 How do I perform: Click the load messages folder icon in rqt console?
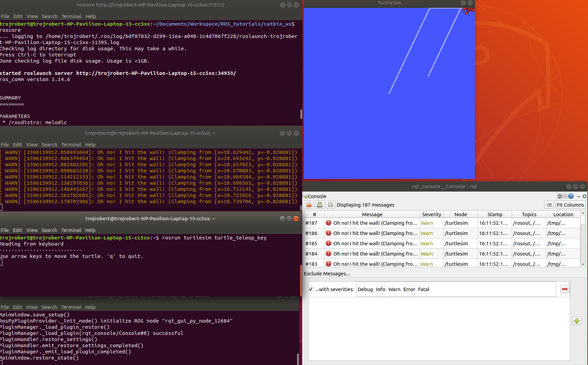point(309,205)
